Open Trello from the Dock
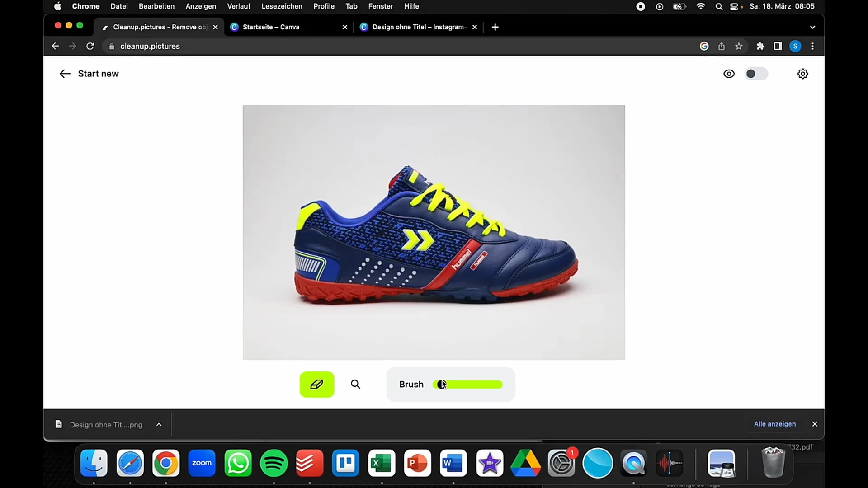The width and height of the screenshot is (868, 488). tap(345, 463)
